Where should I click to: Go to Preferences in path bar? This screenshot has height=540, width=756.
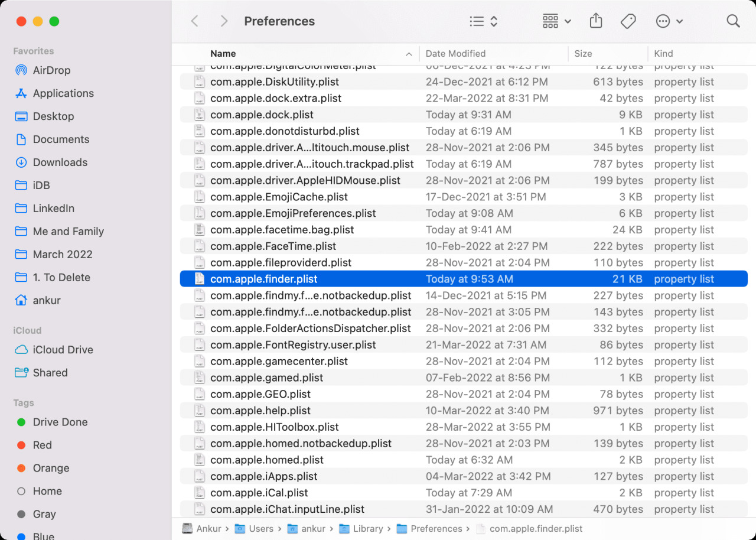tap(429, 529)
